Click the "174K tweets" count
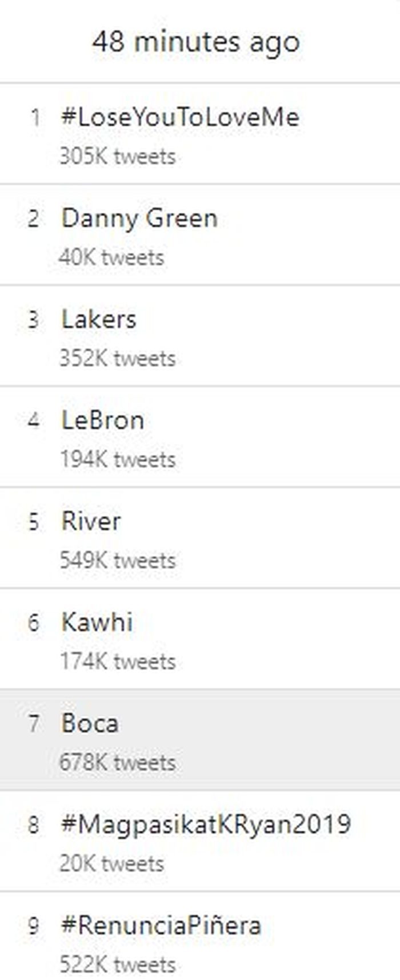 click(x=118, y=661)
